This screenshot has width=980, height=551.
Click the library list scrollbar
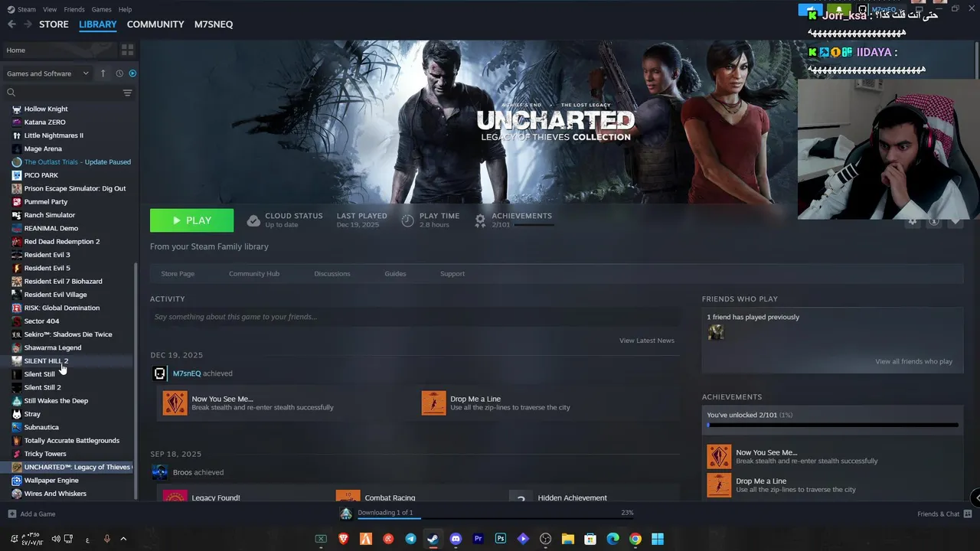136,381
